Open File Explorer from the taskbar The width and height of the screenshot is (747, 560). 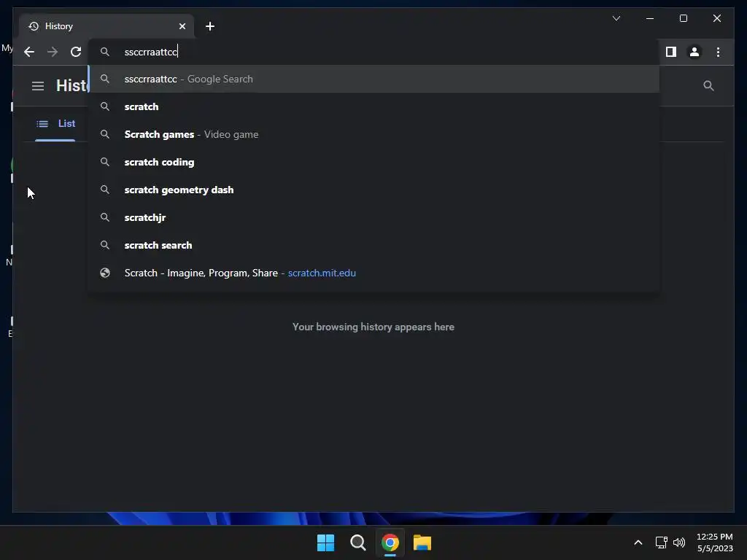422,542
